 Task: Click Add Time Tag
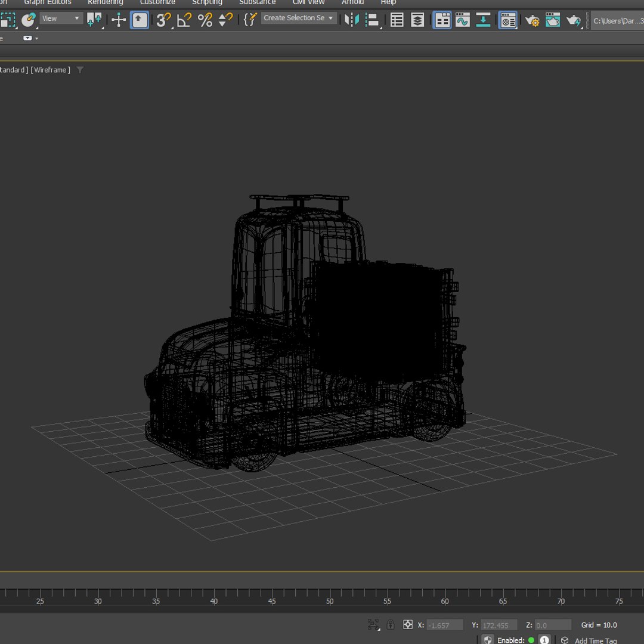tap(596, 640)
